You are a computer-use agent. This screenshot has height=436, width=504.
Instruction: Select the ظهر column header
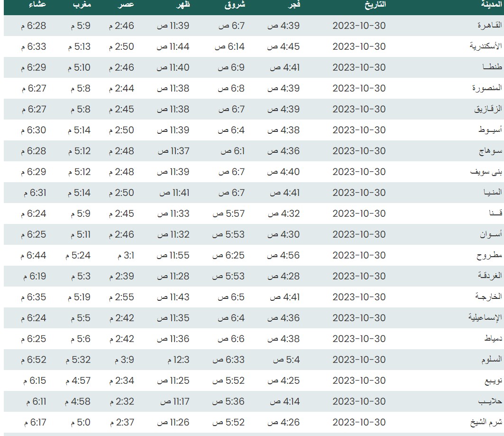[x=183, y=4]
